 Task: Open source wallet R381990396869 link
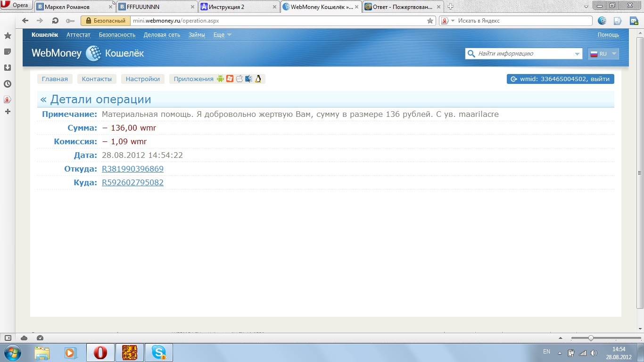click(132, 169)
